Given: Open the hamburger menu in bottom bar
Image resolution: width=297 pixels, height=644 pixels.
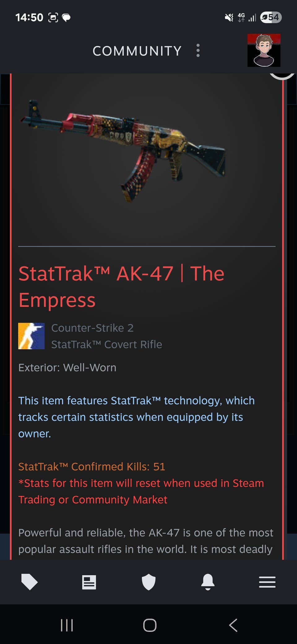Looking at the screenshot, I should point(267,582).
